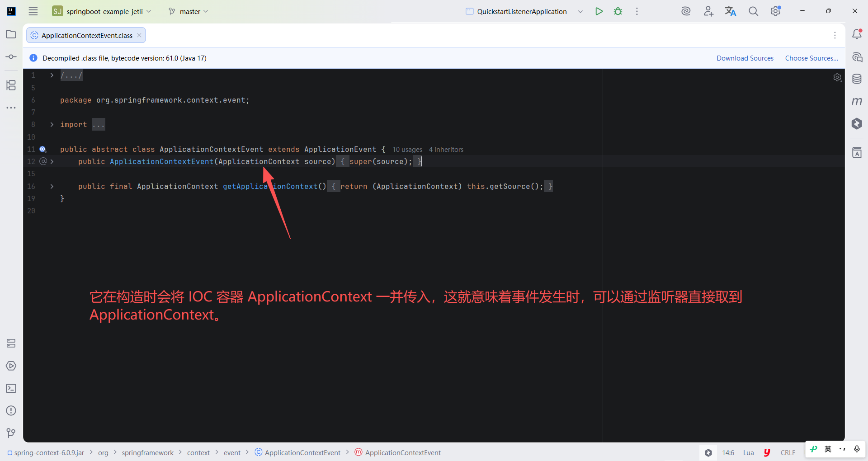Click Download Sources link
The image size is (868, 461).
coord(745,58)
